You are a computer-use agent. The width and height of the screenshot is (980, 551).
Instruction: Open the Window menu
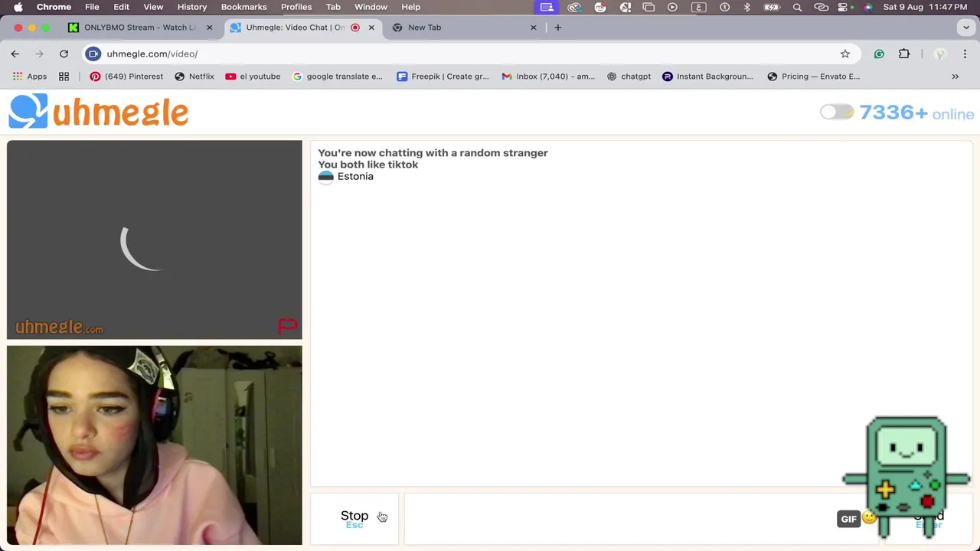(371, 7)
